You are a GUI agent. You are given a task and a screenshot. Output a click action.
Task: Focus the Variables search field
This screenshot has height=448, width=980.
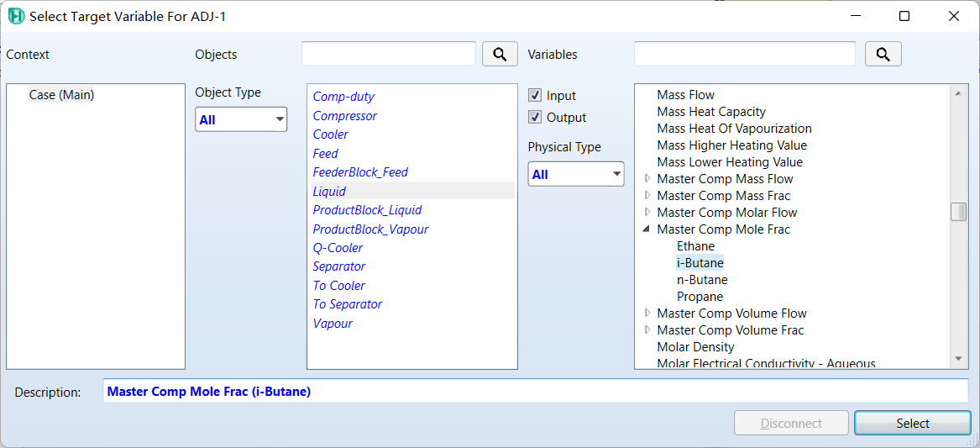[745, 54]
